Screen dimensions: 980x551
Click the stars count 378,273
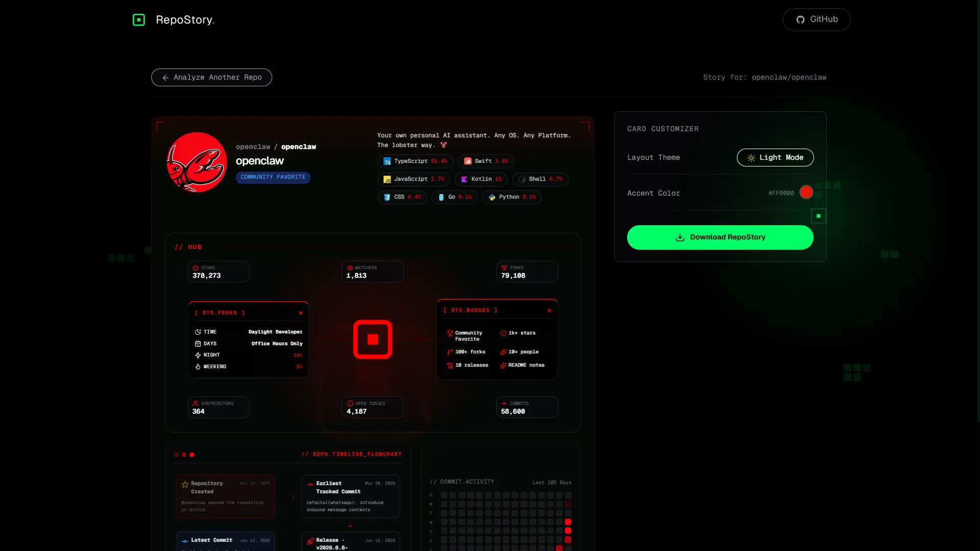pos(206,276)
